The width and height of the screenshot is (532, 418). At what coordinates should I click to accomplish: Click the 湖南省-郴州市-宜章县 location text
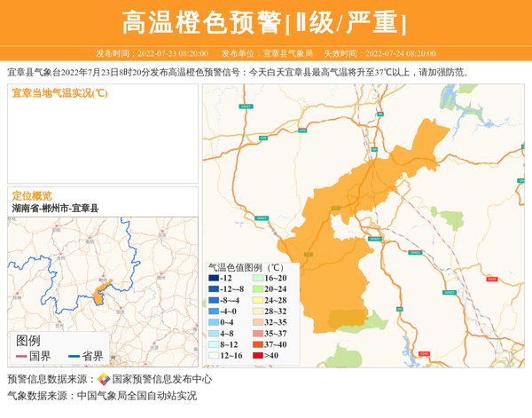tap(55, 208)
